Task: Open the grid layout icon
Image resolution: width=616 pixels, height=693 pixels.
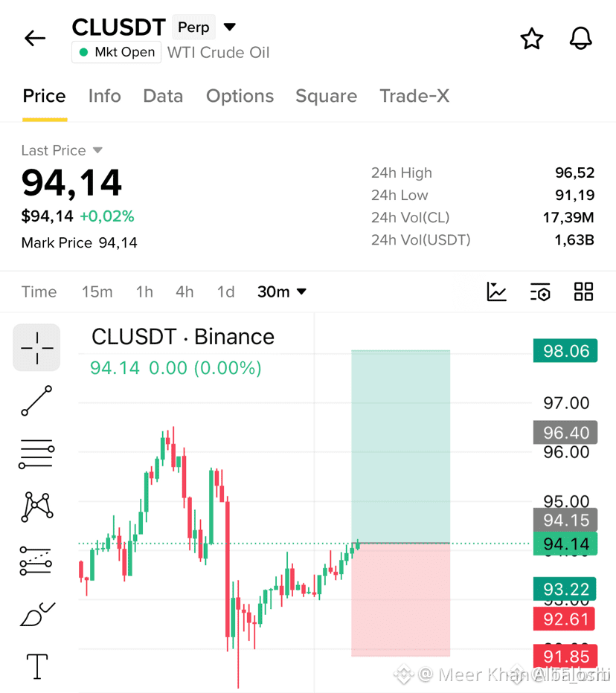Action: click(583, 291)
